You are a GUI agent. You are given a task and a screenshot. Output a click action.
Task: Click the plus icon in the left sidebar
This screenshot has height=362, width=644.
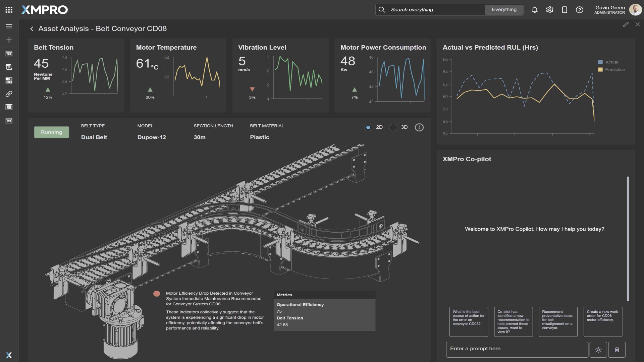tap(9, 40)
